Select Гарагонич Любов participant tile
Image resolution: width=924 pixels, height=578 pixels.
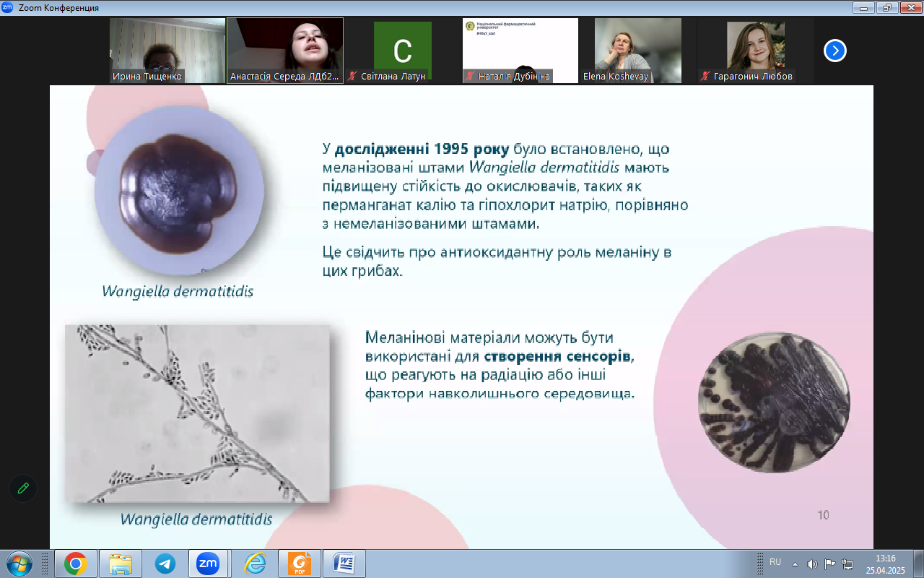[756, 51]
